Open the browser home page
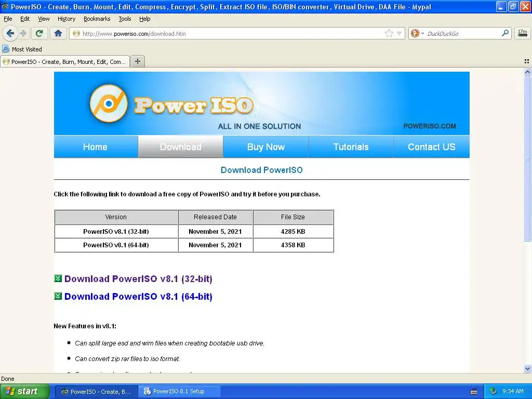 58,33
